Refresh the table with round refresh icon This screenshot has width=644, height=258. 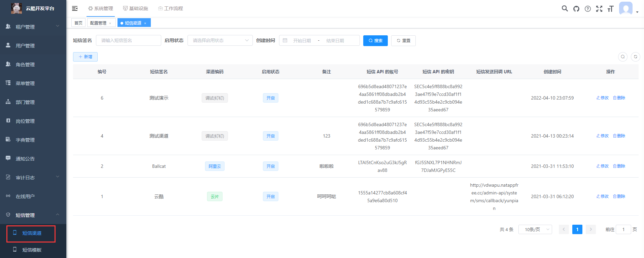pyautogui.click(x=636, y=57)
